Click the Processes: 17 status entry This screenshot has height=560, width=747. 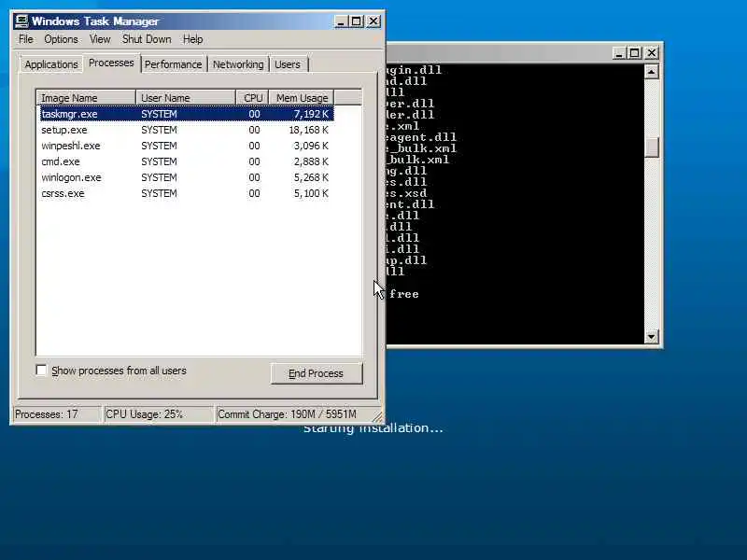click(57, 414)
